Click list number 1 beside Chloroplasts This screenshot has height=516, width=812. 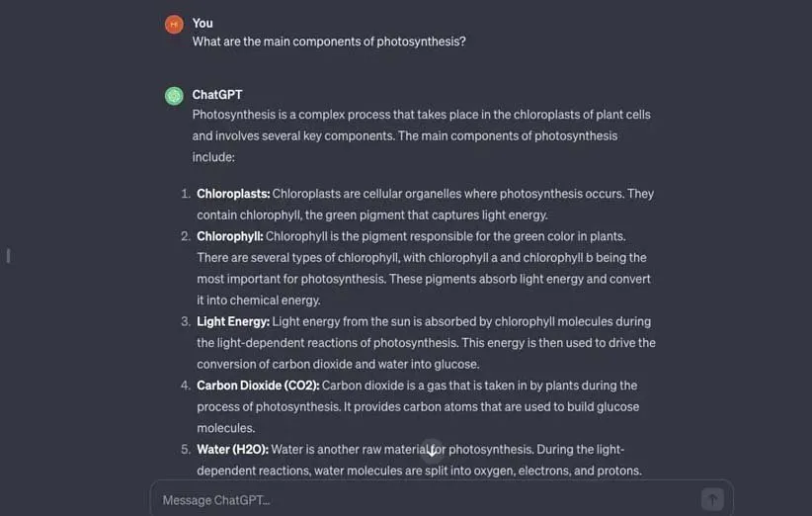(x=185, y=194)
